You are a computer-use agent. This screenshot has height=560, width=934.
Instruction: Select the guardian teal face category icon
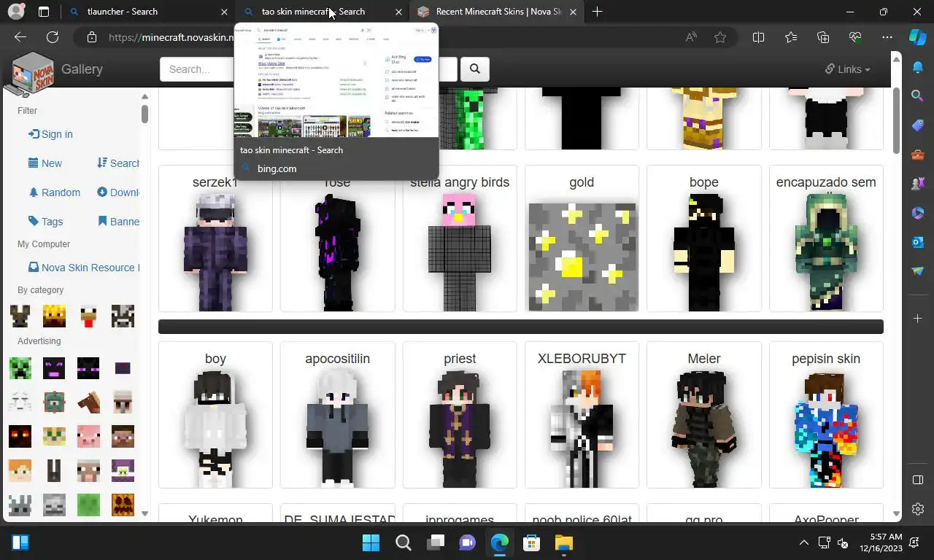click(x=54, y=402)
